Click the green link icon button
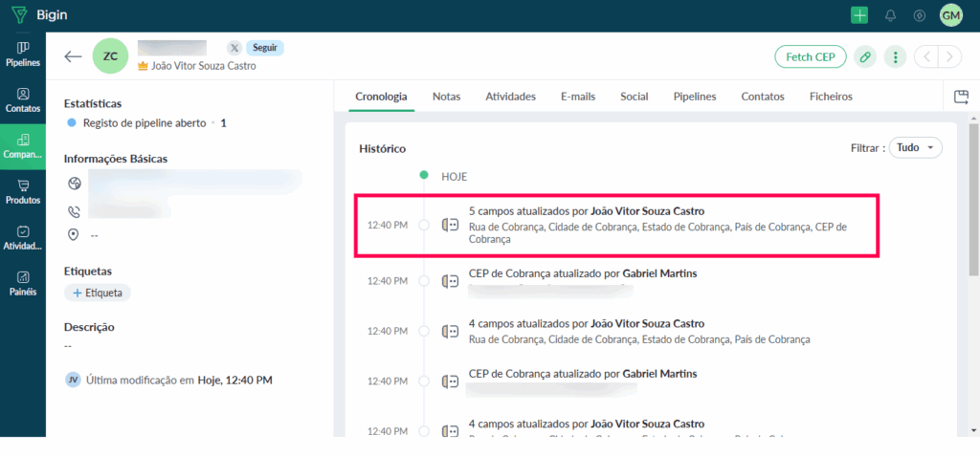Viewport: 980px width, 457px height. click(x=865, y=57)
